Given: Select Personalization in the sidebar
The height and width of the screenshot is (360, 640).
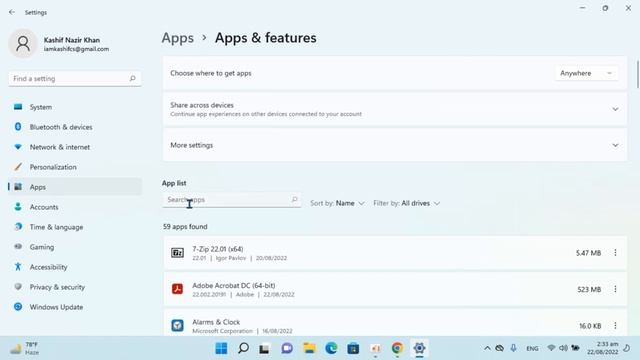Looking at the screenshot, I should [x=75, y=167].
